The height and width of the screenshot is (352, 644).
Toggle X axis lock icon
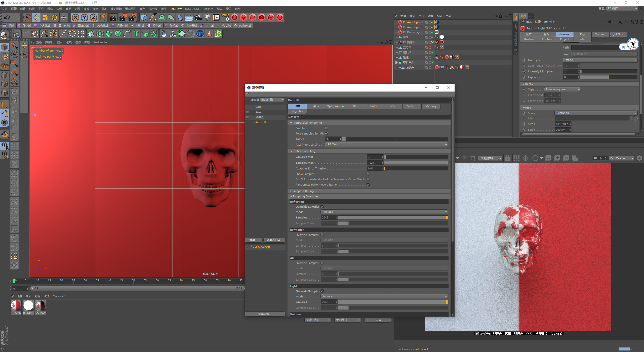pyautogui.click(x=75, y=17)
